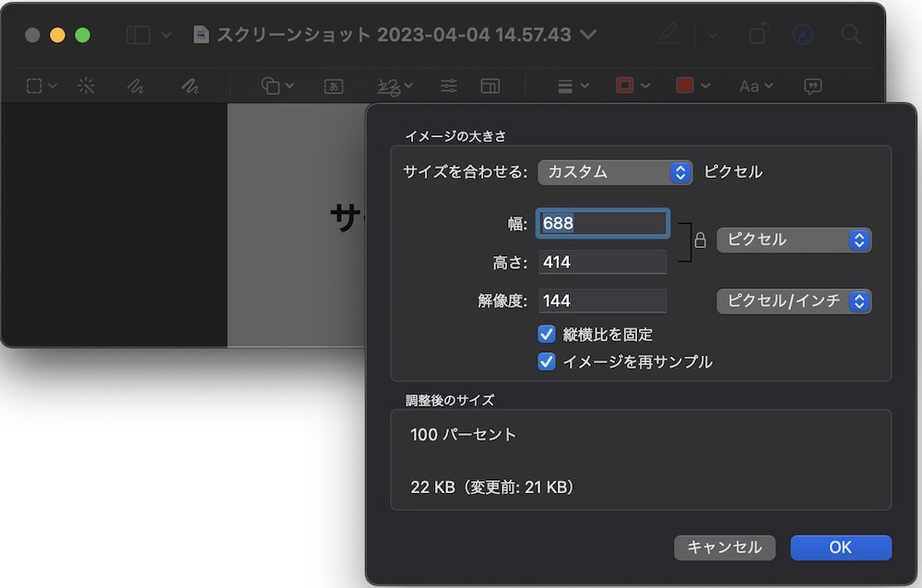
Task: Expand the ピクセル/インチ resolution unit dropdown
Action: coord(793,301)
